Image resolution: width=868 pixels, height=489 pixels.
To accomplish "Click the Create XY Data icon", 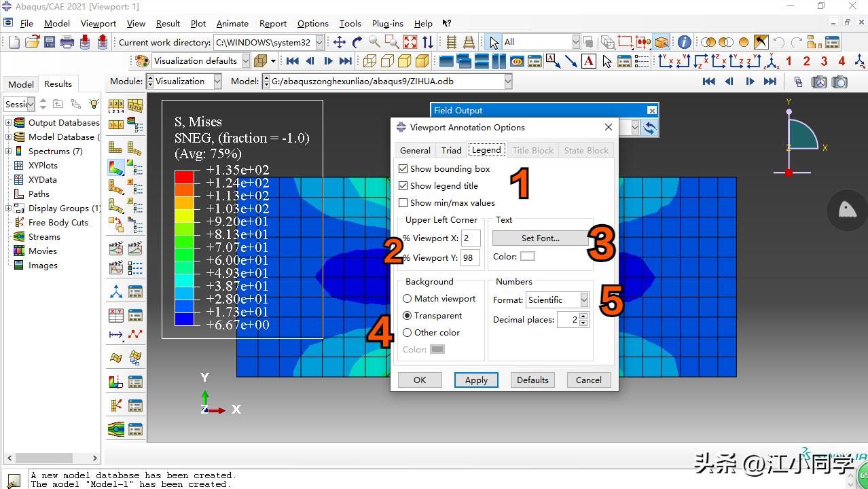I will [116, 315].
